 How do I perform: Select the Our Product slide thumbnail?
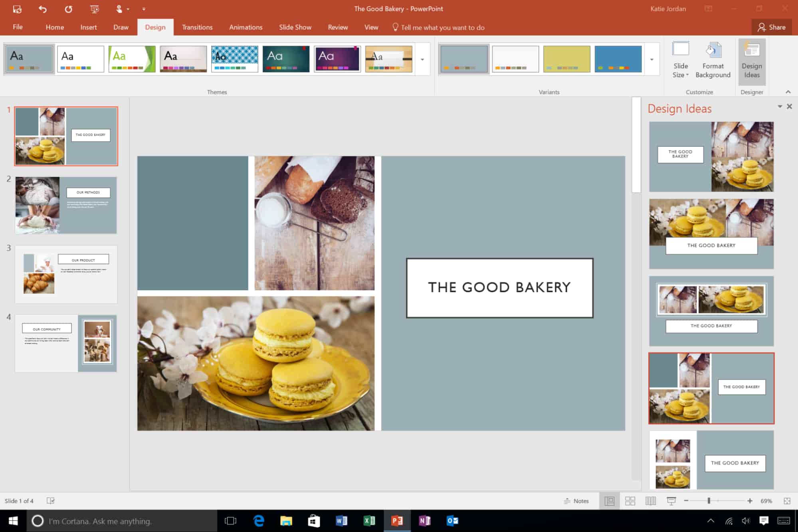click(66, 274)
